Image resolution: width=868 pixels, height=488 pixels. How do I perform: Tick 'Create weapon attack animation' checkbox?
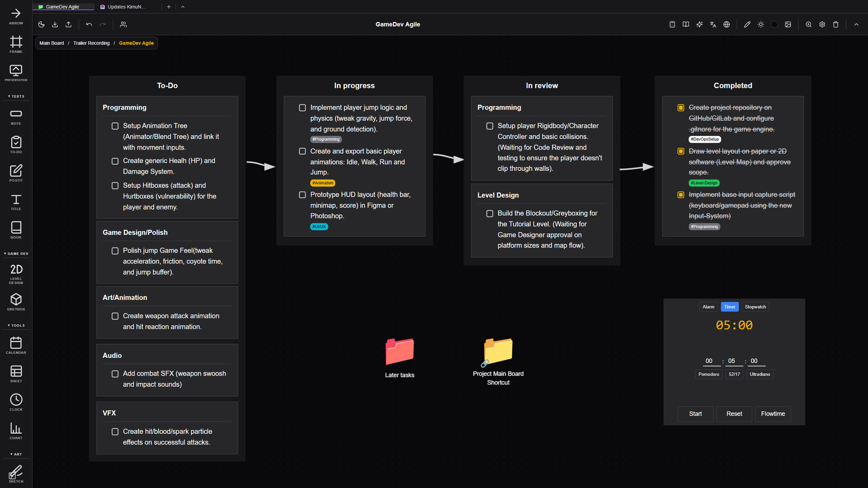coord(115,316)
